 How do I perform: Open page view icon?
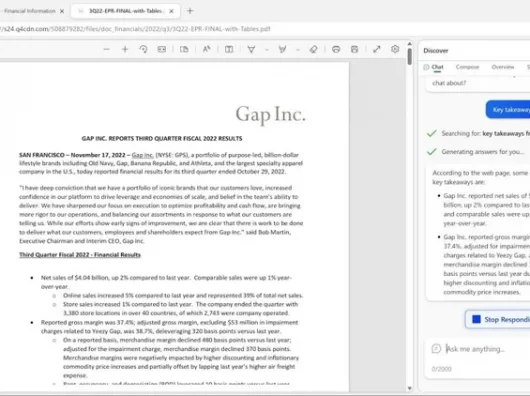coord(184,49)
